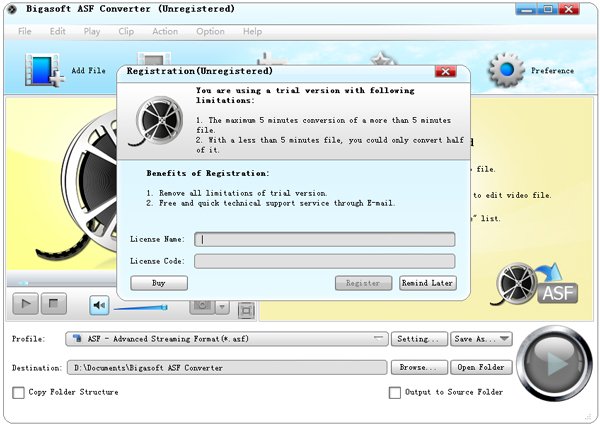Click the Add File film icon
The width and height of the screenshot is (600, 426).
tap(44, 70)
